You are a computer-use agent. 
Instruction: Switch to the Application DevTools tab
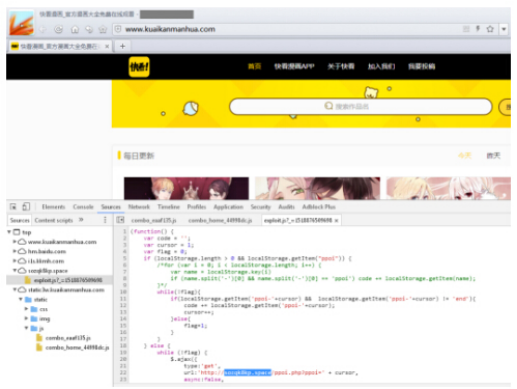(228, 207)
